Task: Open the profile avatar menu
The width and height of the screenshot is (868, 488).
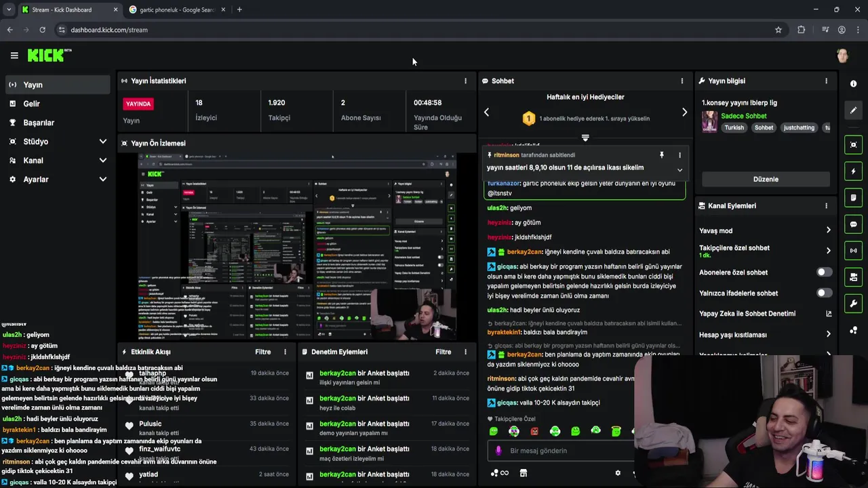Action: (x=842, y=56)
